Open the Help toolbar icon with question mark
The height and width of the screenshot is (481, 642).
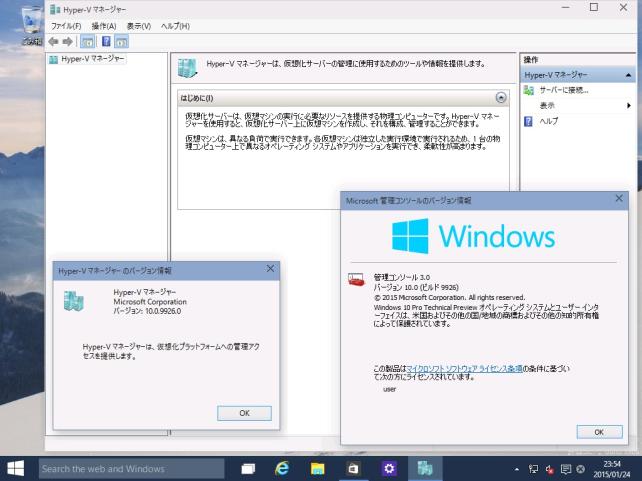[106, 41]
